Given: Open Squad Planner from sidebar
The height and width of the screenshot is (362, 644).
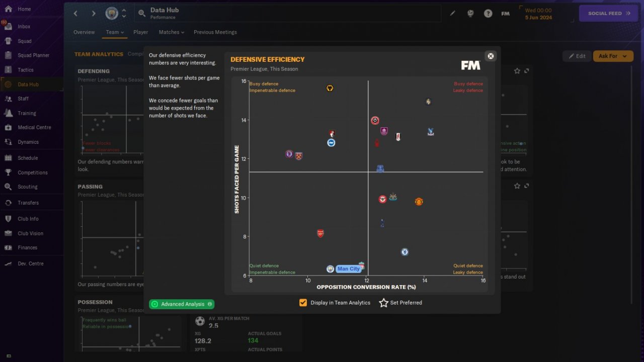Looking at the screenshot, I should [33, 55].
